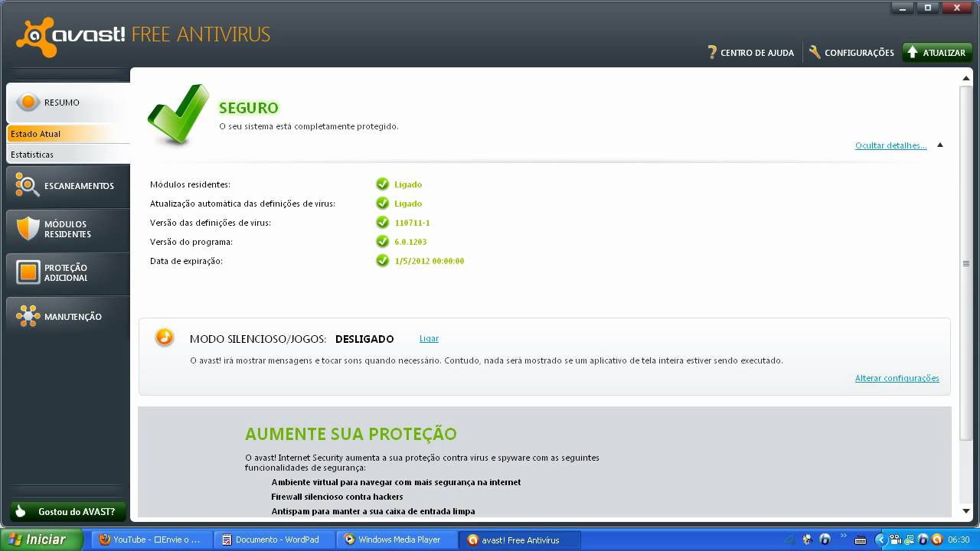The height and width of the screenshot is (551, 980).
Task: Select the Estatísticas tab
Action: pos(68,155)
